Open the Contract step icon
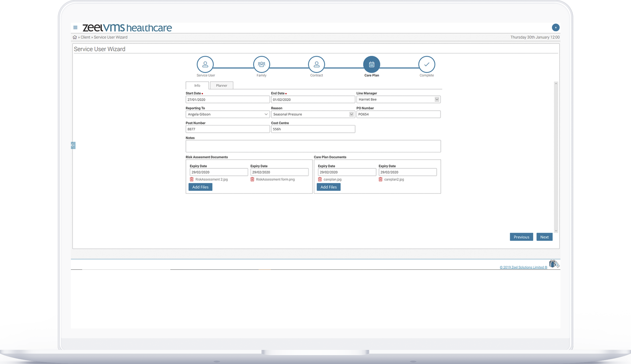 316,64
